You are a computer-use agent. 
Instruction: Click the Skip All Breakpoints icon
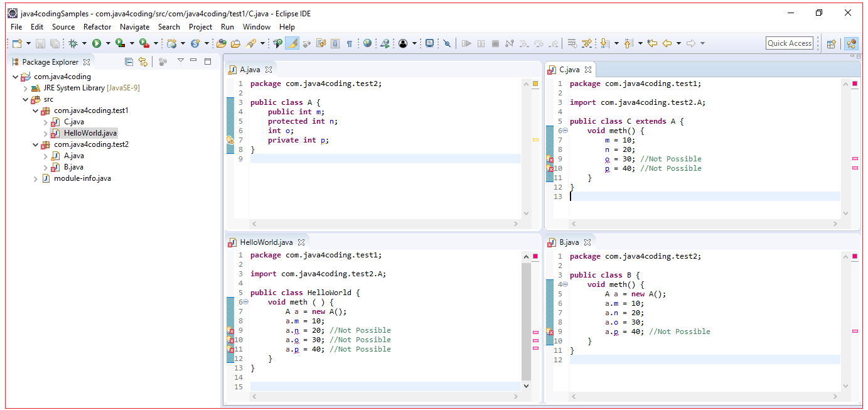tap(447, 43)
